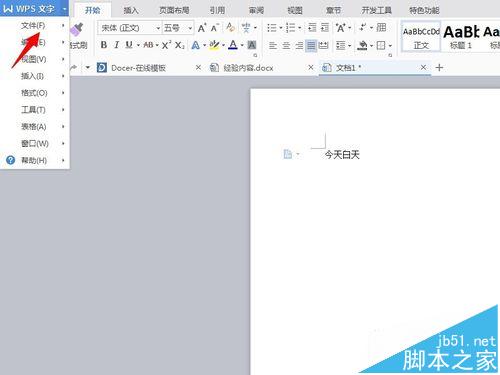
Task: Click the format painter brush icon
Action: coord(77,29)
